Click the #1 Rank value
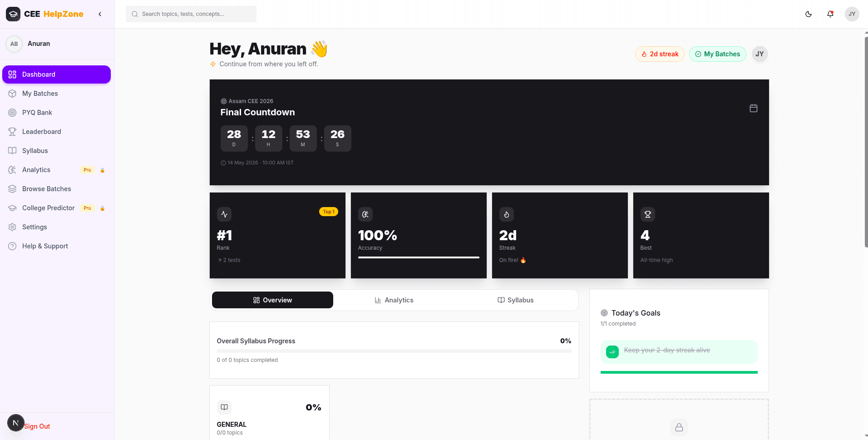 pos(224,235)
